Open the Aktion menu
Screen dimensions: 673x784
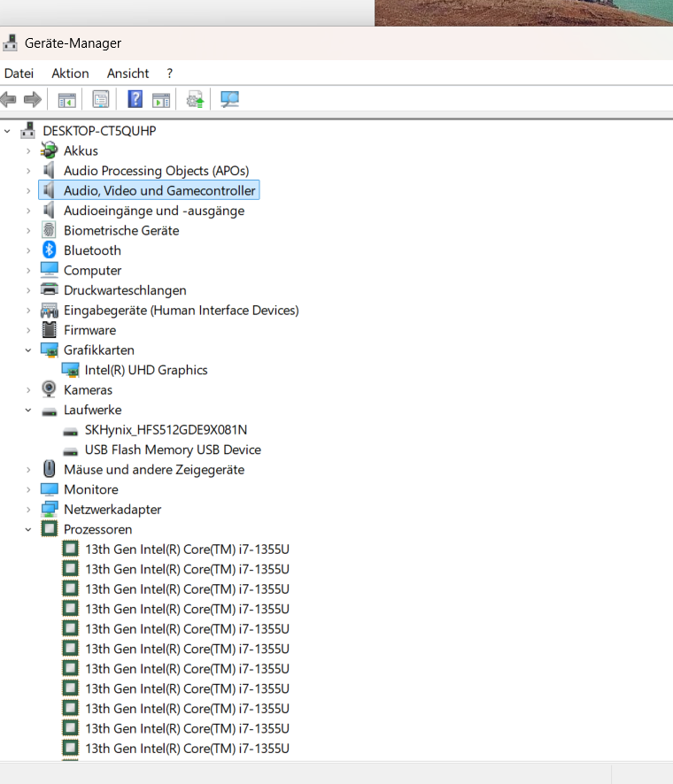tap(70, 73)
